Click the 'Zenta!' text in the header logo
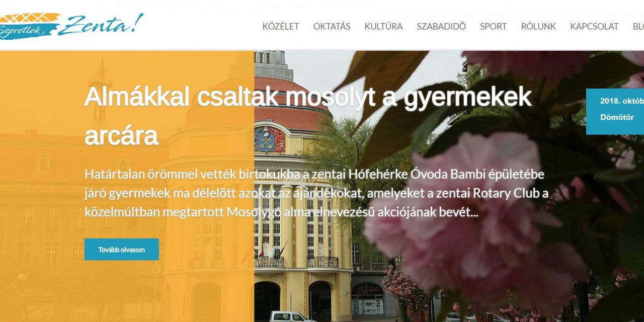The height and width of the screenshot is (322, 644). [101, 25]
